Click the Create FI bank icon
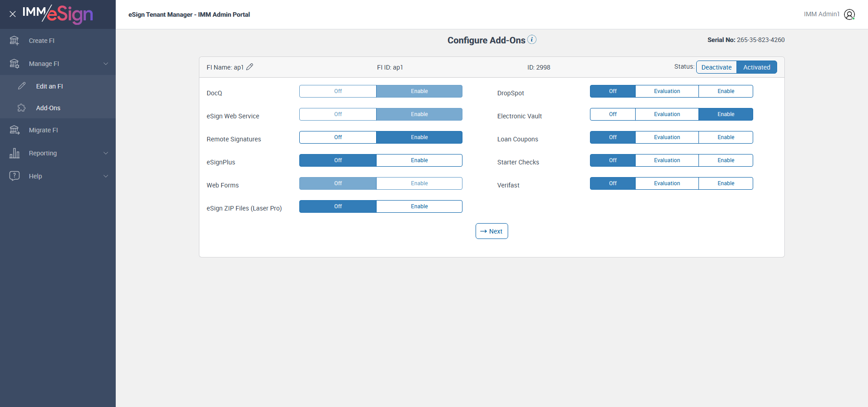Viewport: 868px width, 407px height. [x=14, y=41]
